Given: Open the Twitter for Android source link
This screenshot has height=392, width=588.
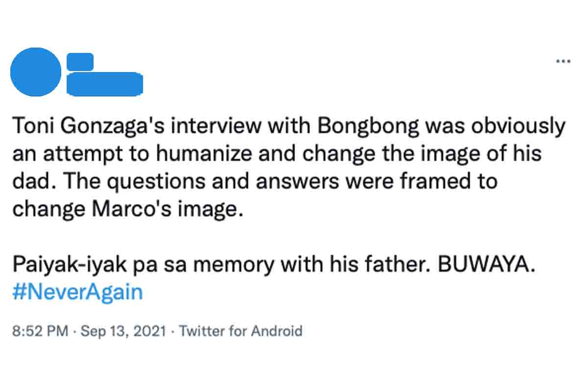Looking at the screenshot, I should click(x=241, y=331).
